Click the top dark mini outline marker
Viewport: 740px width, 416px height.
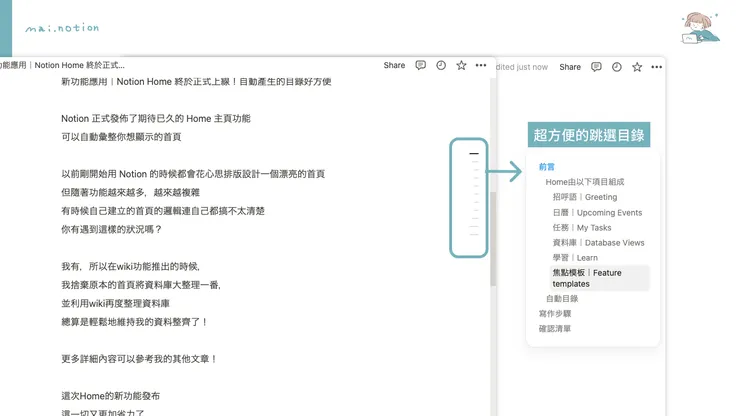coord(474,153)
